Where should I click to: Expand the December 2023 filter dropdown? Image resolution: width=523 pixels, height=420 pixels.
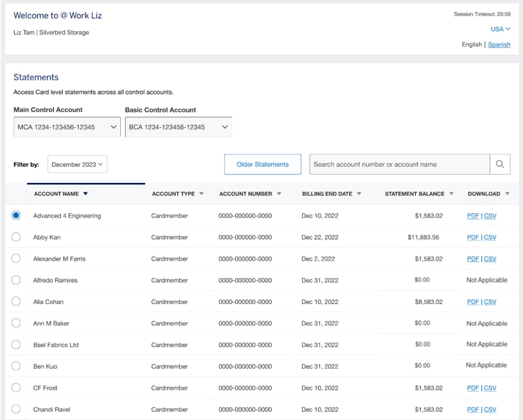(77, 164)
